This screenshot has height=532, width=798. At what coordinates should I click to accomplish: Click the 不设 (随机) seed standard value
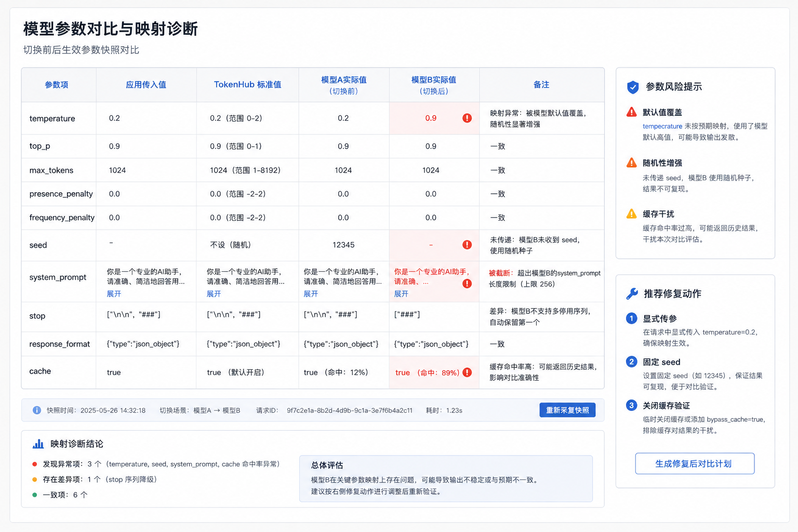pyautogui.click(x=231, y=245)
